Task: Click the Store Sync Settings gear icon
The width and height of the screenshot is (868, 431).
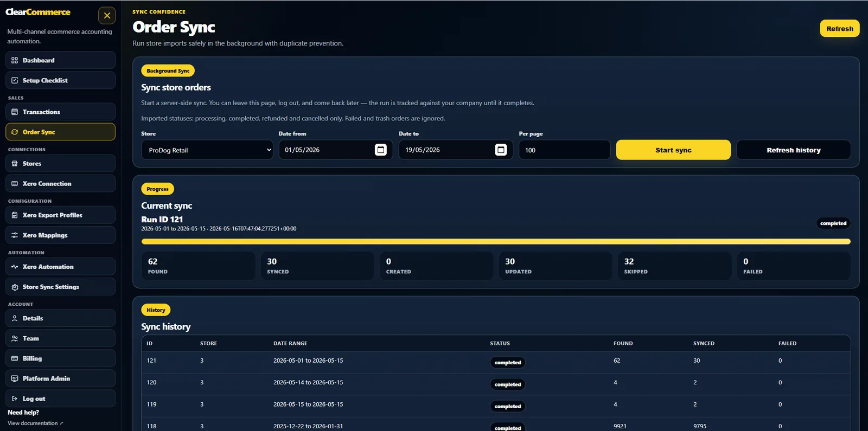Action: (15, 287)
